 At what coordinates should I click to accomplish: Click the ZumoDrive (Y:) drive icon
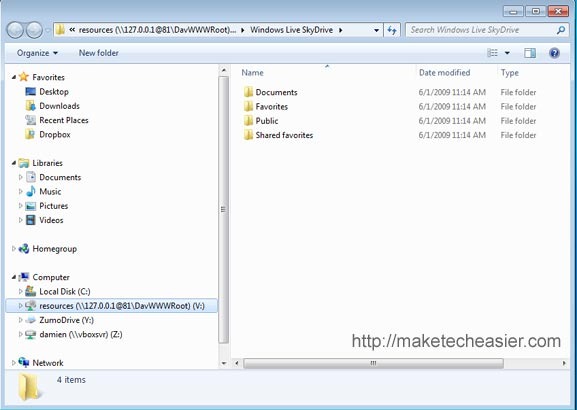[x=31, y=320]
